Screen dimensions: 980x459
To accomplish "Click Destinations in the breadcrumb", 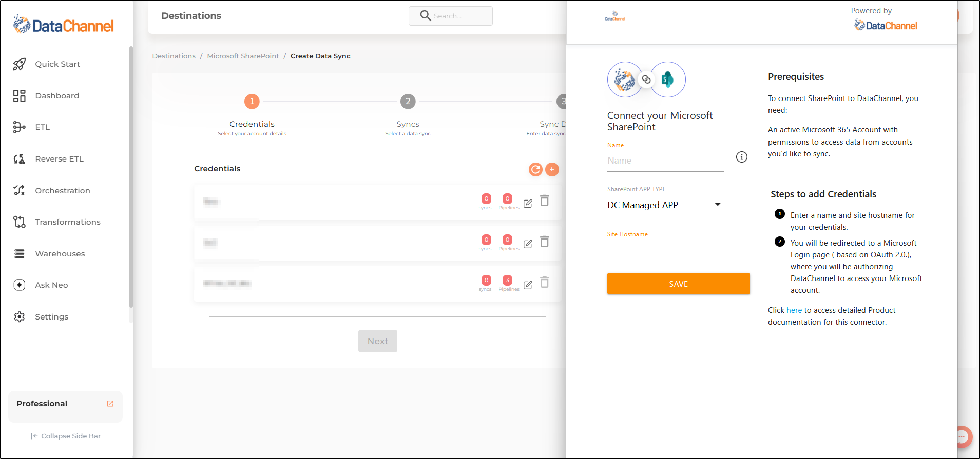I will (x=174, y=56).
